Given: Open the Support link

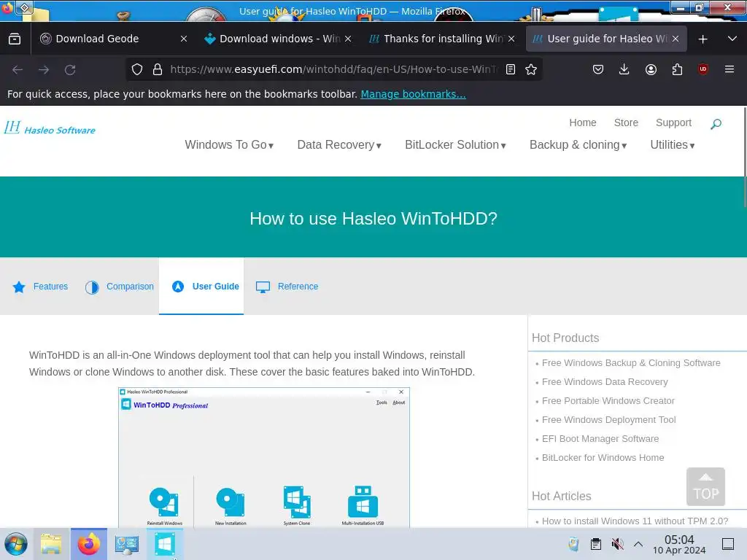Looking at the screenshot, I should point(673,122).
